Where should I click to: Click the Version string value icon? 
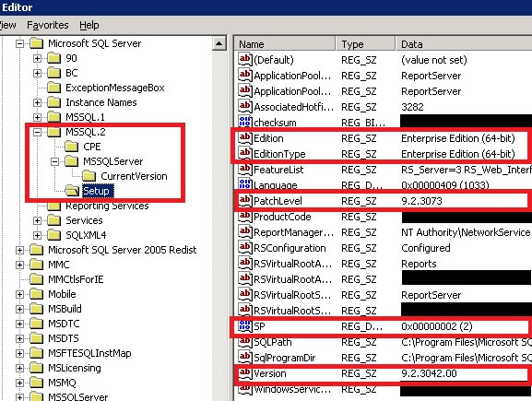(245, 372)
